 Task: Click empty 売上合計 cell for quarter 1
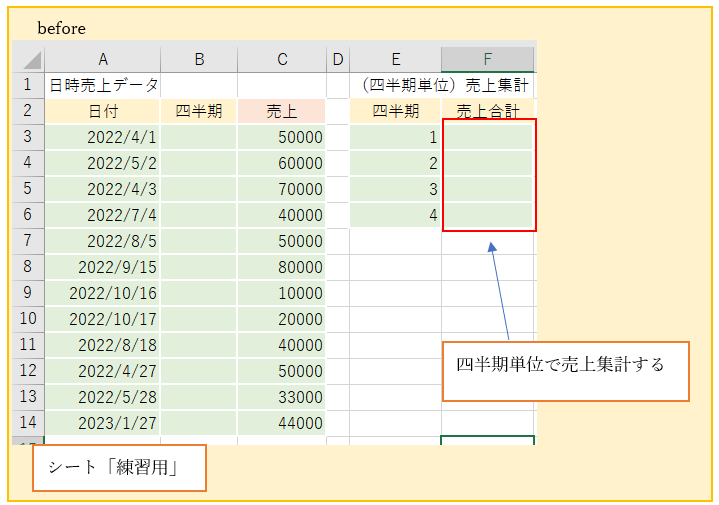point(487,137)
